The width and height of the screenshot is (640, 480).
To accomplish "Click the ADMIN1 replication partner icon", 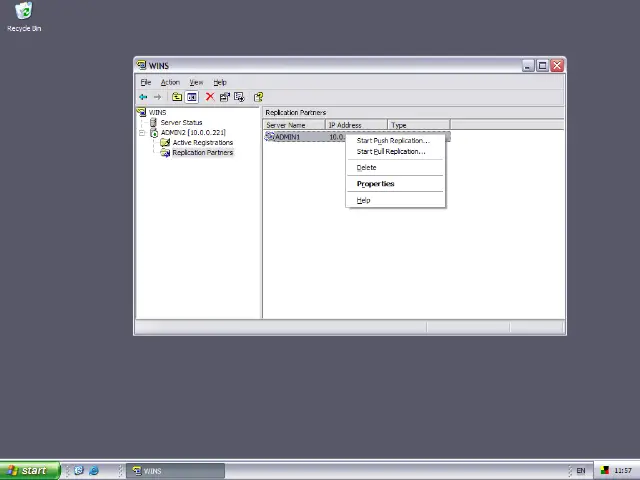I will tap(269, 136).
